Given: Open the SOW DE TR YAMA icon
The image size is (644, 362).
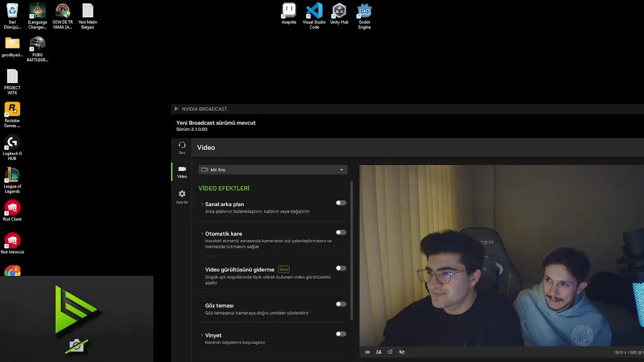Looking at the screenshot, I should pyautogui.click(x=62, y=16).
